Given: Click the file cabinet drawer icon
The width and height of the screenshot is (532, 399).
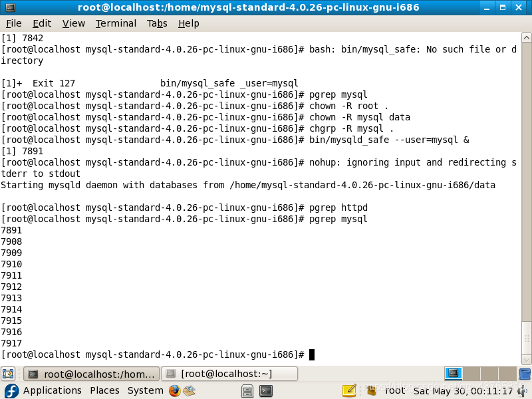Looking at the screenshot, I should pos(247,391).
